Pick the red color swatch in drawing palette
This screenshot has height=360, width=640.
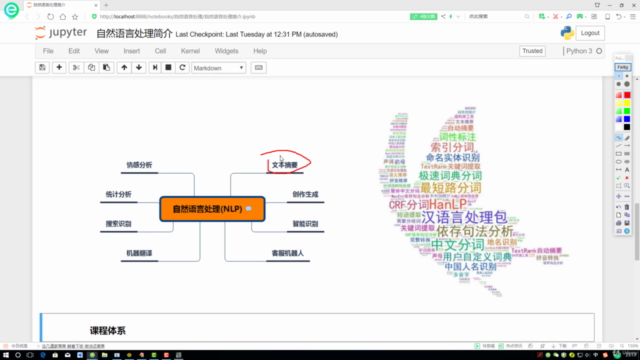627,95
